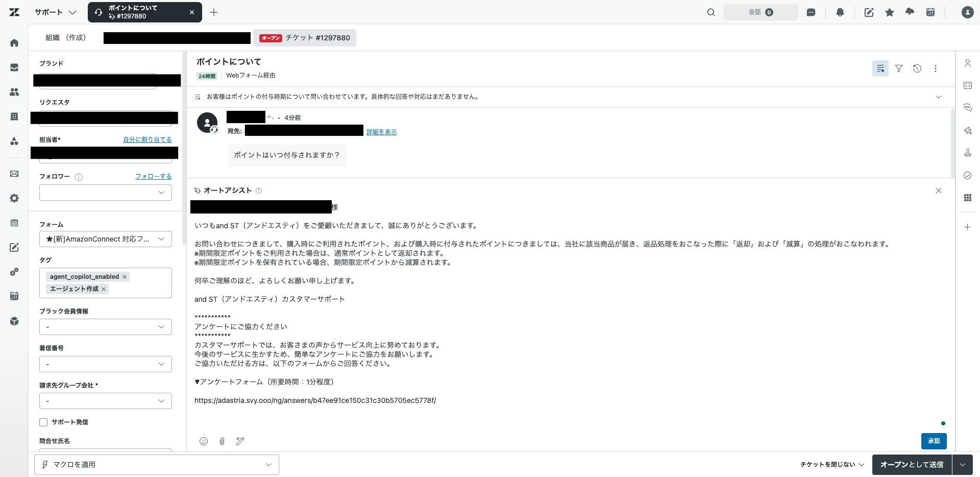Click the Auto Assist info icon

[x=259, y=191]
